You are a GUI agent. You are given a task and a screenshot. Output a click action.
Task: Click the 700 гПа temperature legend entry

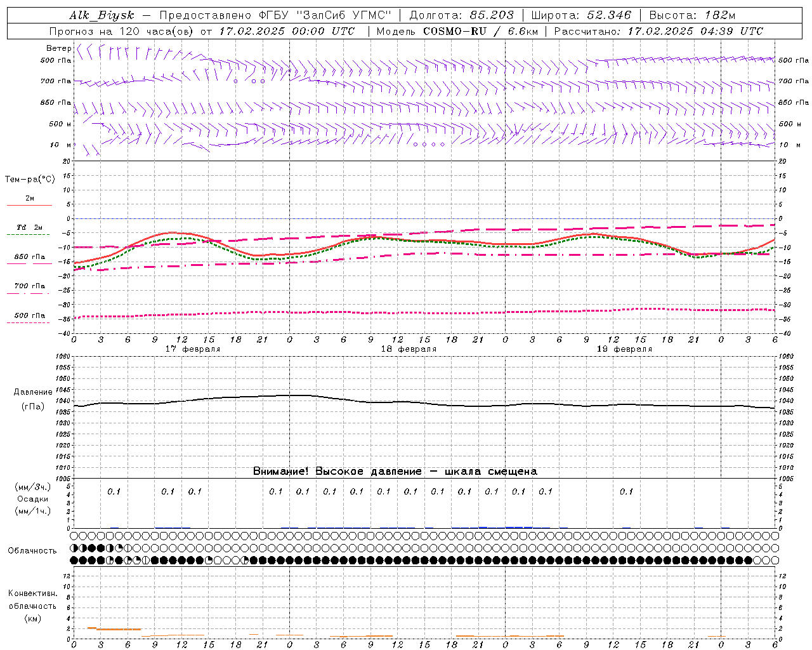coord(30,286)
